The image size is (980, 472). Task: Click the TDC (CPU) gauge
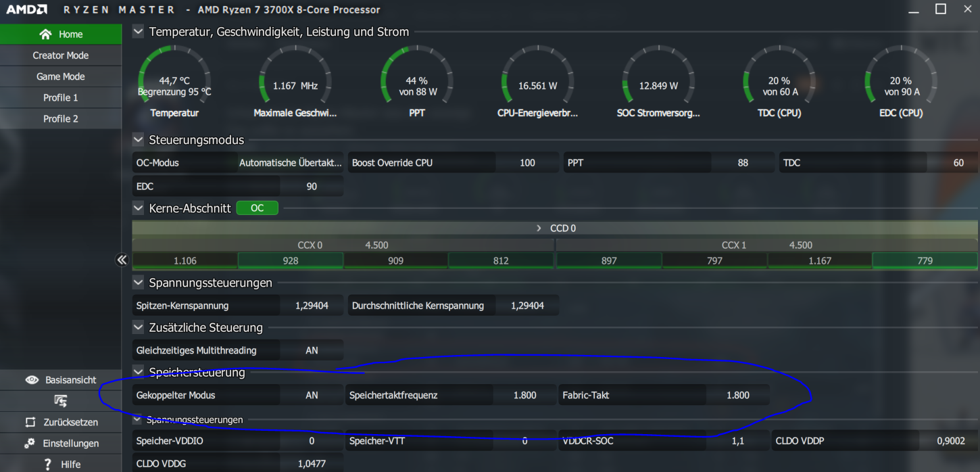pos(779,81)
